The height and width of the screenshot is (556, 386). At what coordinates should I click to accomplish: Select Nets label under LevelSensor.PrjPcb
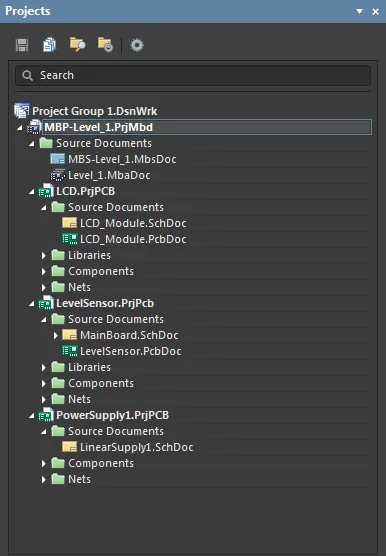pos(79,399)
